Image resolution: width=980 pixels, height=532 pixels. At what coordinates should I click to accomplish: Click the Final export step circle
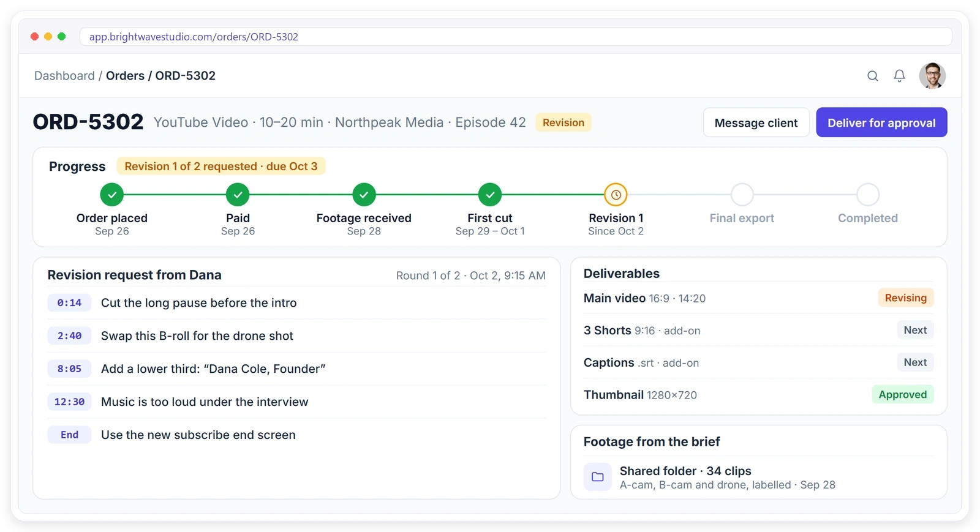[x=742, y=195]
